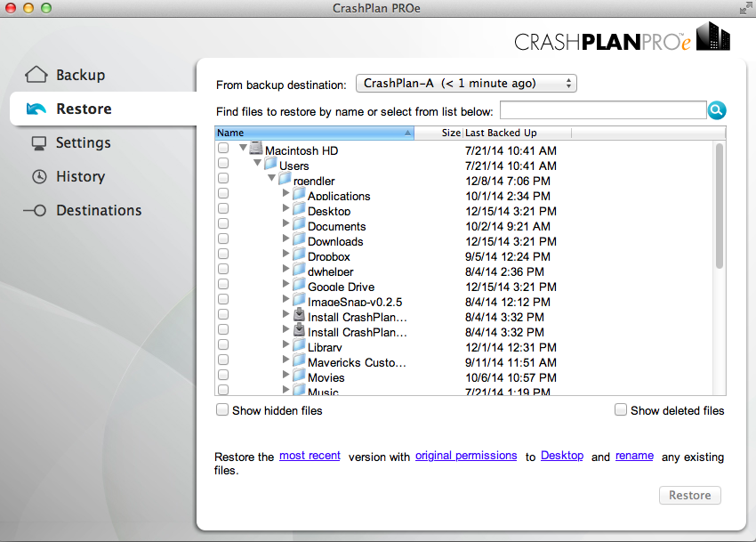
Task: Click the ImageSnap-v0.2.5 folder icon
Action: (x=300, y=300)
